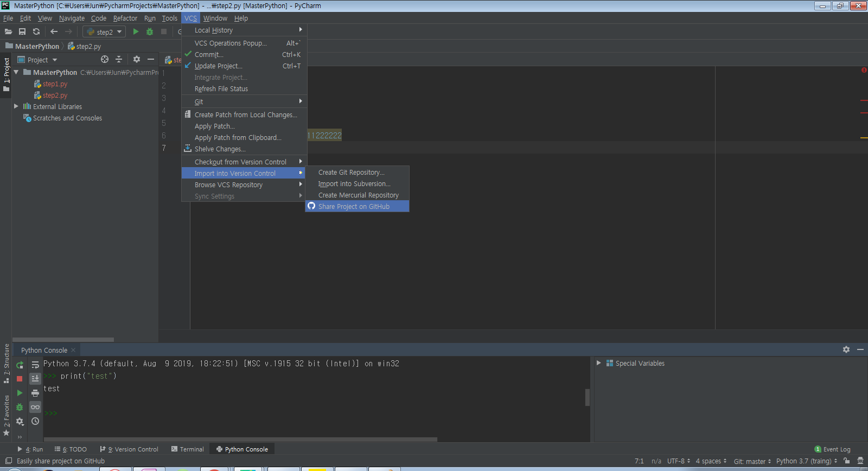Image resolution: width=868 pixels, height=471 pixels.
Task: Toggle tool window quick access icon in status bar
Action: (x=8, y=461)
